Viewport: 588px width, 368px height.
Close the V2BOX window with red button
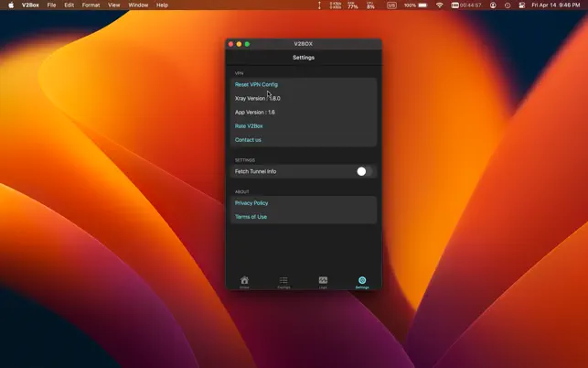[231, 44]
